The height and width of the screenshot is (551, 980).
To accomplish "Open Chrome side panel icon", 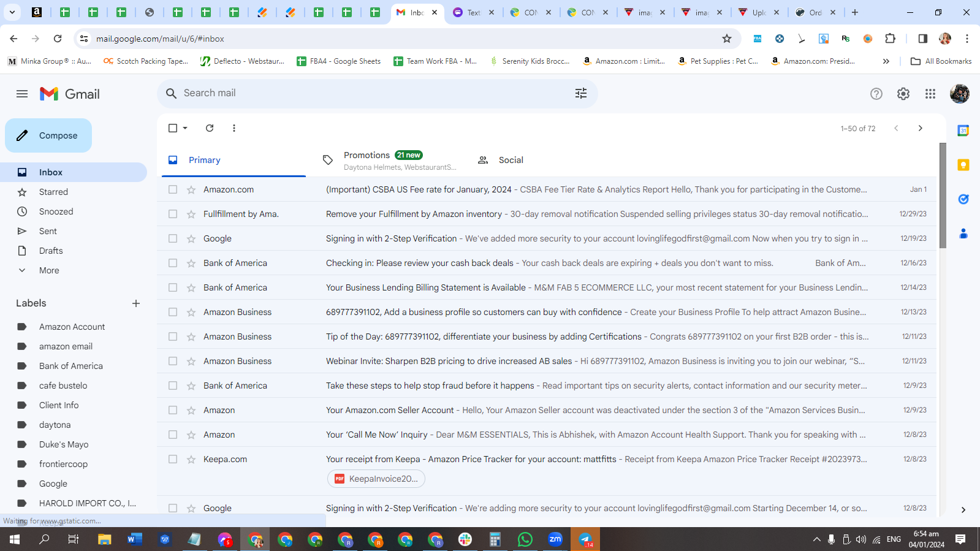I will (923, 39).
